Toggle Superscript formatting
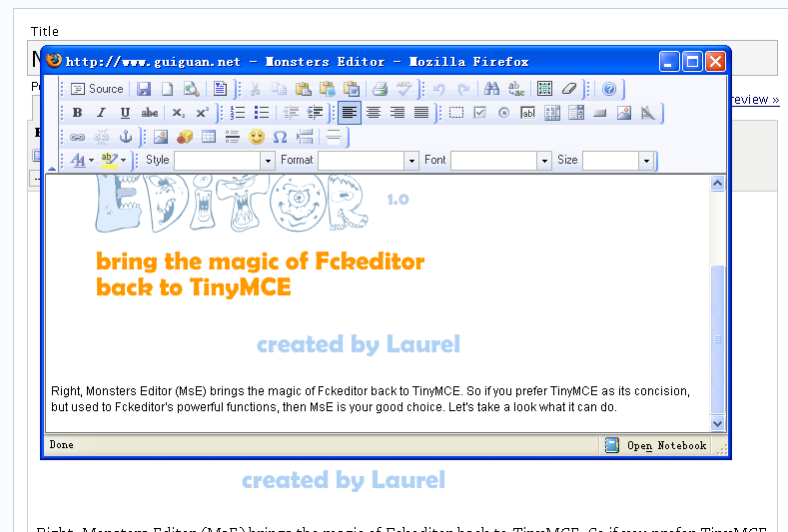Image resolution: width=788 pixels, height=532 pixels. (202, 113)
